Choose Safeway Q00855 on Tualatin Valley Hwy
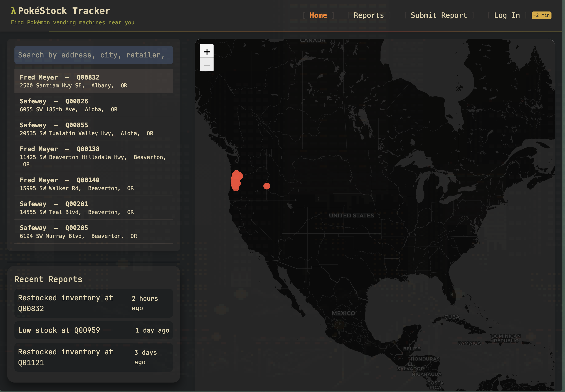This screenshot has width=565, height=392. tap(93, 129)
